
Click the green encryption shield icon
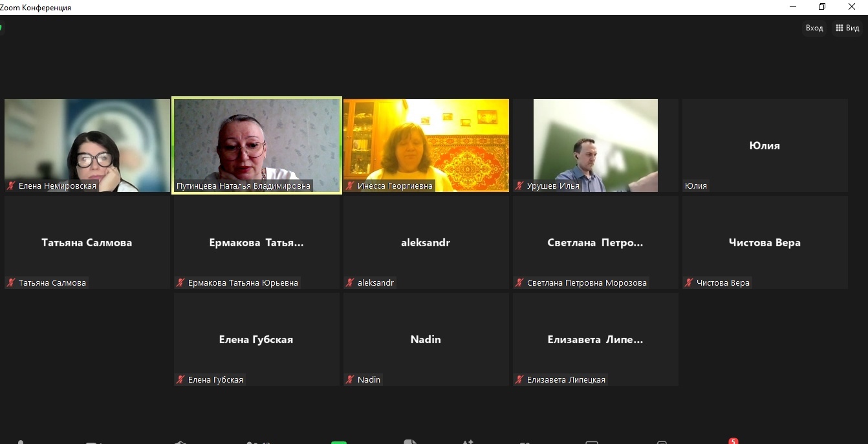coord(1,28)
